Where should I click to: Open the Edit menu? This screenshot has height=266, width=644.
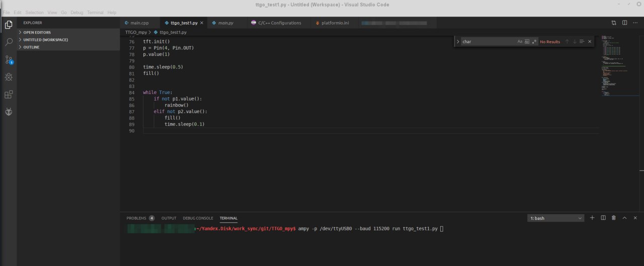click(x=18, y=12)
